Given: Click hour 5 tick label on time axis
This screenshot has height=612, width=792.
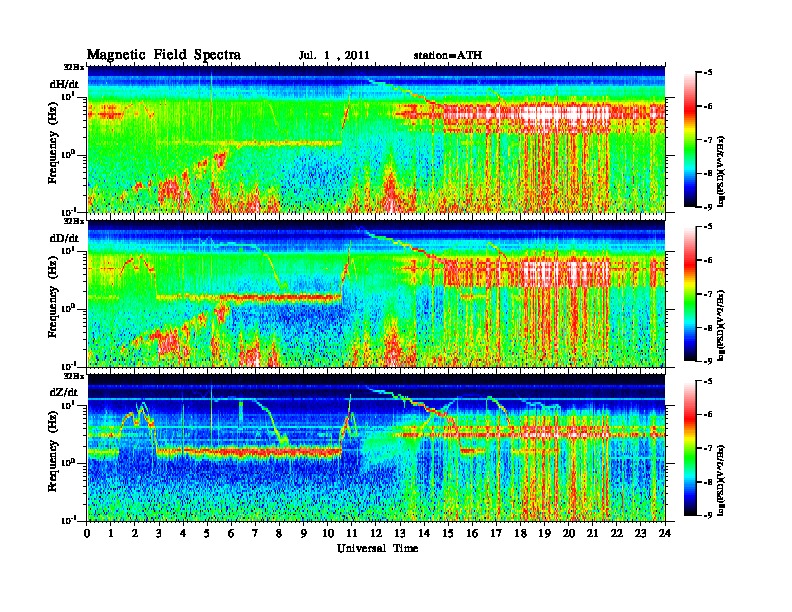Looking at the screenshot, I should (208, 533).
